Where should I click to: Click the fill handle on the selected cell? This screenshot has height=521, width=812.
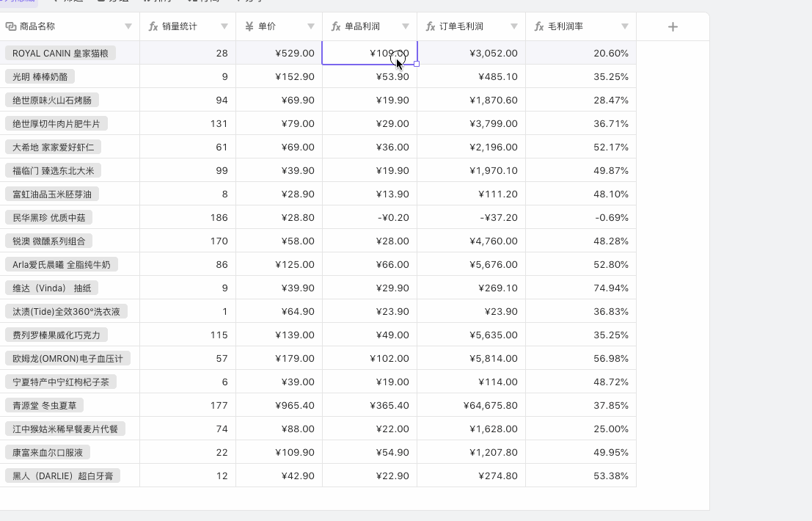click(x=417, y=64)
